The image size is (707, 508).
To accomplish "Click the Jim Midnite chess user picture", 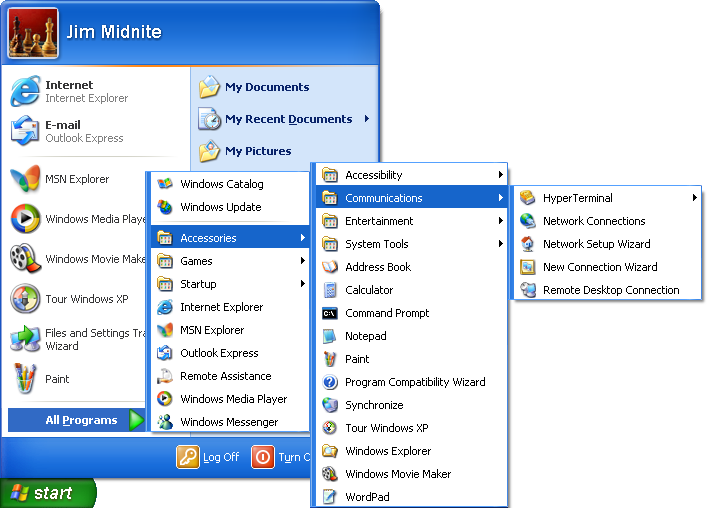I will 33,33.
